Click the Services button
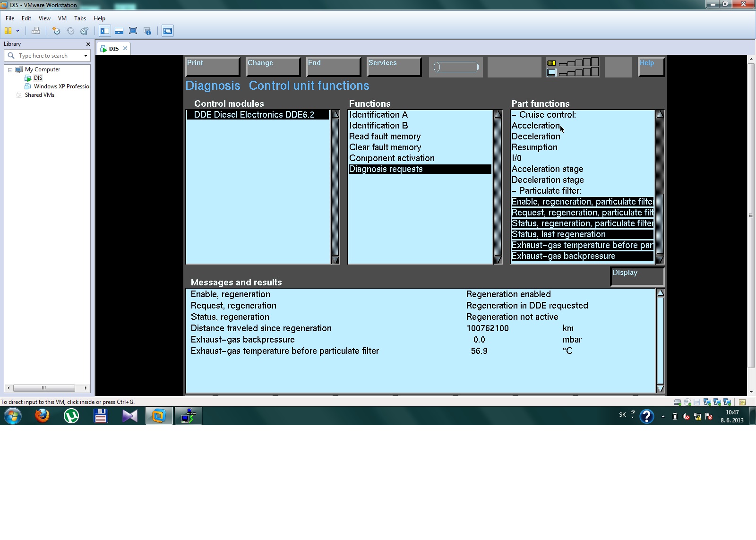The width and height of the screenshot is (756, 540). [394, 66]
